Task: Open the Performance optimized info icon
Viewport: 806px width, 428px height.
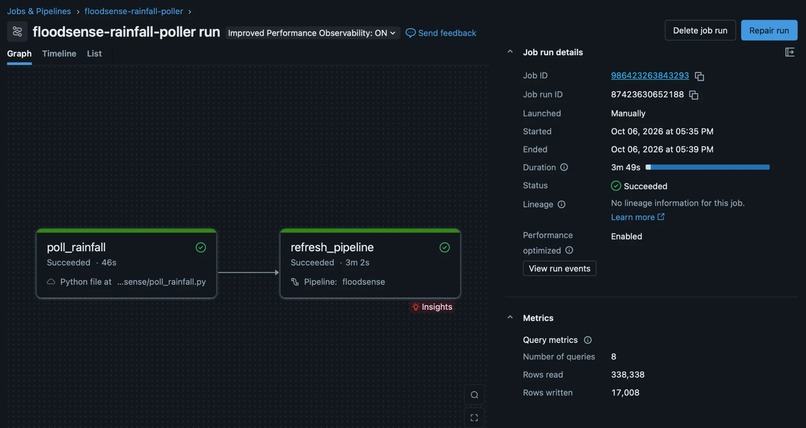Action: pos(569,251)
